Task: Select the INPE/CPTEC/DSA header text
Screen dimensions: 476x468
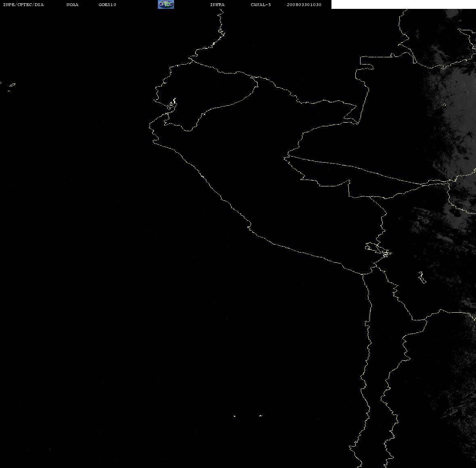Action: pos(23,4)
